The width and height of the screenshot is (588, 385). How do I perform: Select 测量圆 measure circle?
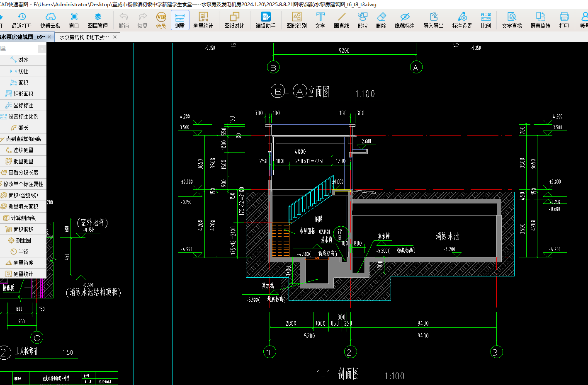pyautogui.click(x=23, y=240)
